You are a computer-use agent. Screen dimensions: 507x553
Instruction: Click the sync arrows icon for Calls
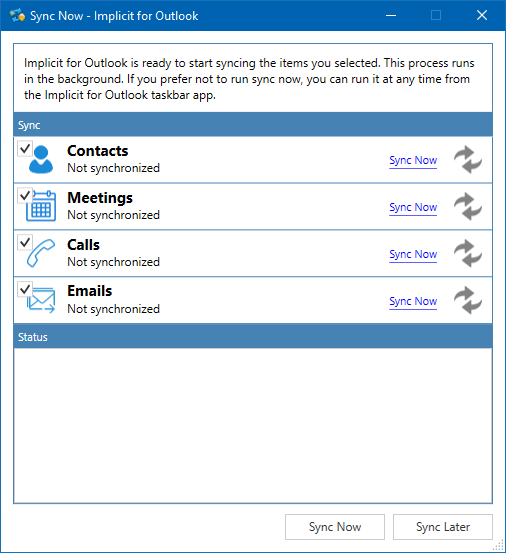(x=468, y=253)
